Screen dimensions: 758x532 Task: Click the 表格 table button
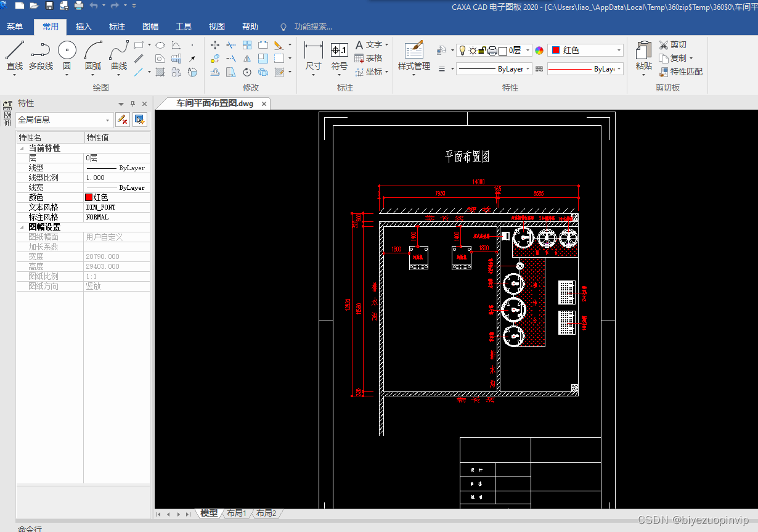[369, 59]
